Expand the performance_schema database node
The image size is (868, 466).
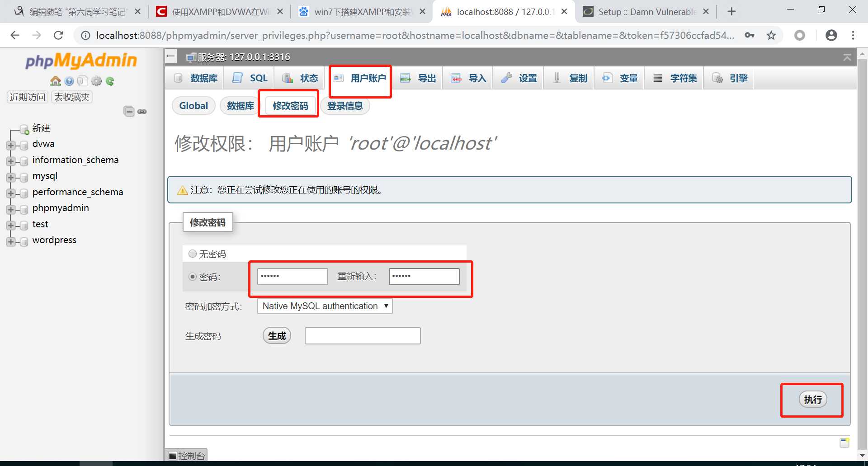(x=11, y=193)
